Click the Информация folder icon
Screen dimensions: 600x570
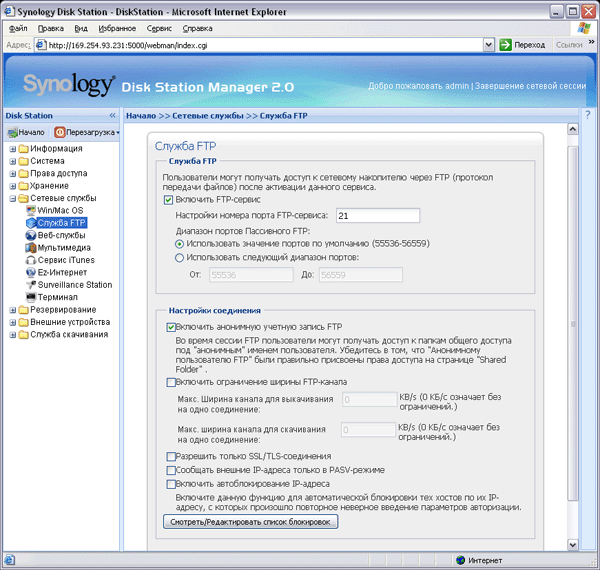point(23,148)
